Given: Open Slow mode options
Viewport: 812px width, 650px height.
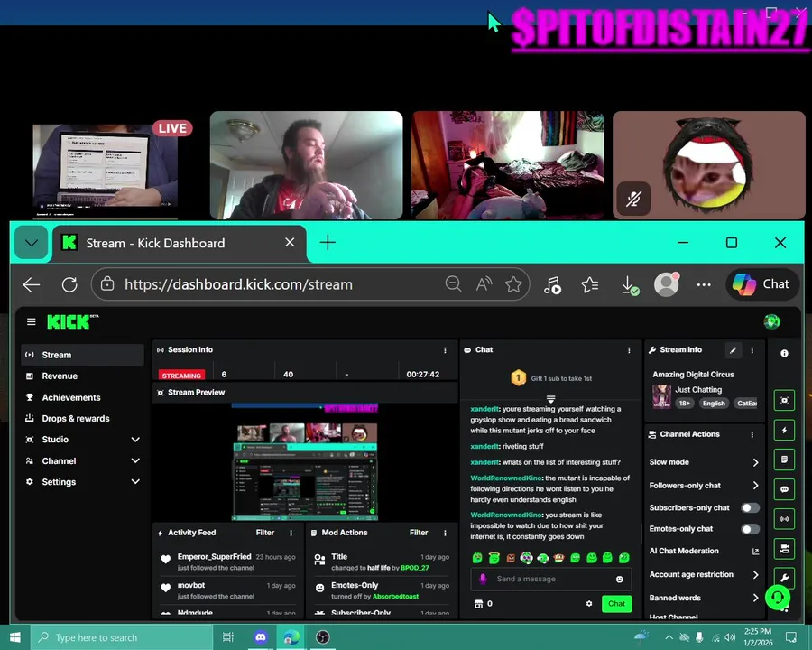Looking at the screenshot, I should point(704,462).
